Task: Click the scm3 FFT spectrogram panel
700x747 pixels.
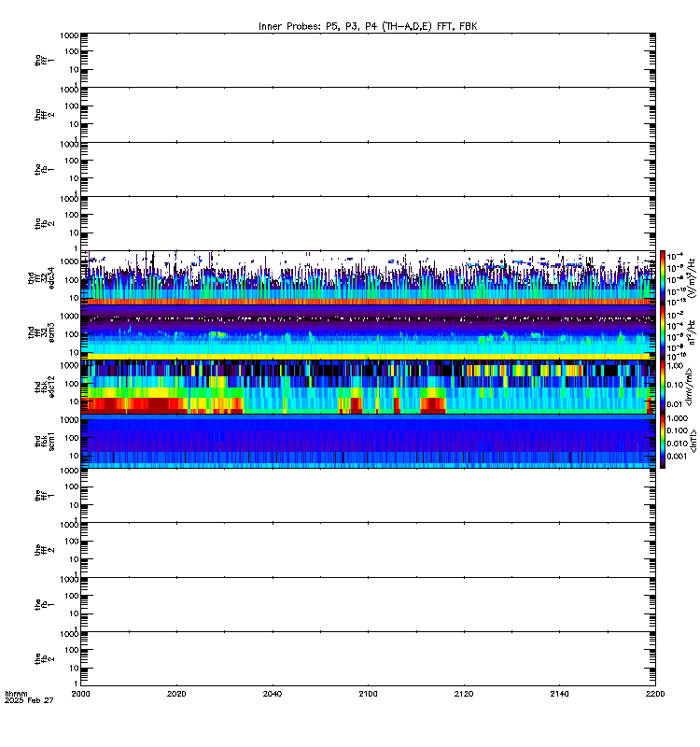Action: (x=368, y=332)
